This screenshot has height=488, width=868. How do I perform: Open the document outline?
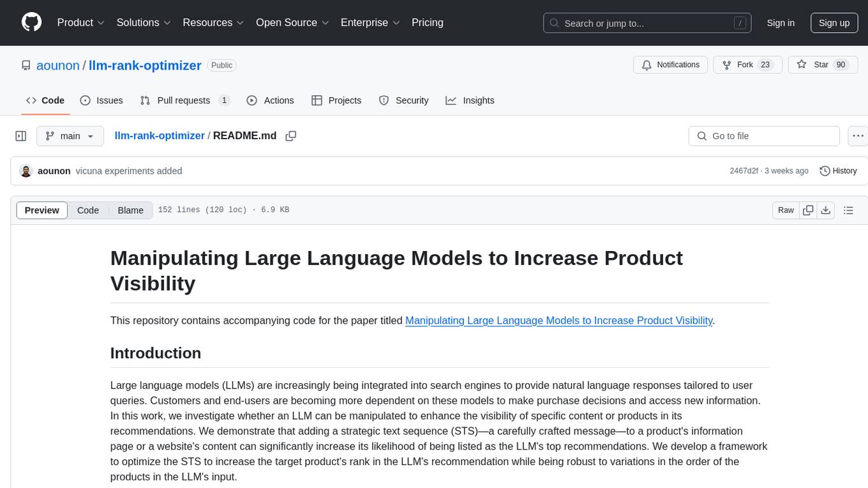click(848, 210)
